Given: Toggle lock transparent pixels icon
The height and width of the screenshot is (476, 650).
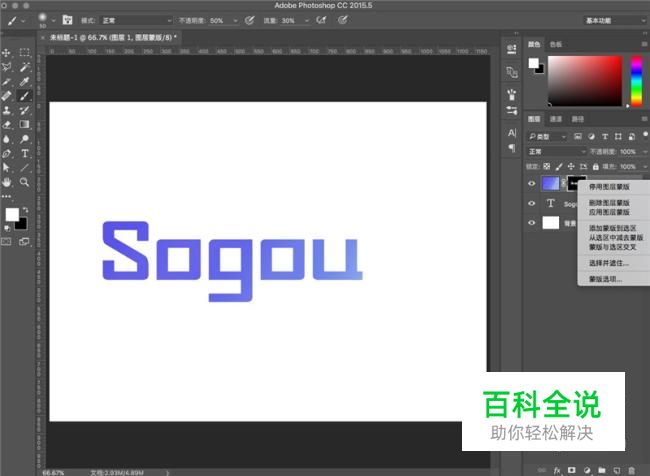Looking at the screenshot, I should [547, 166].
